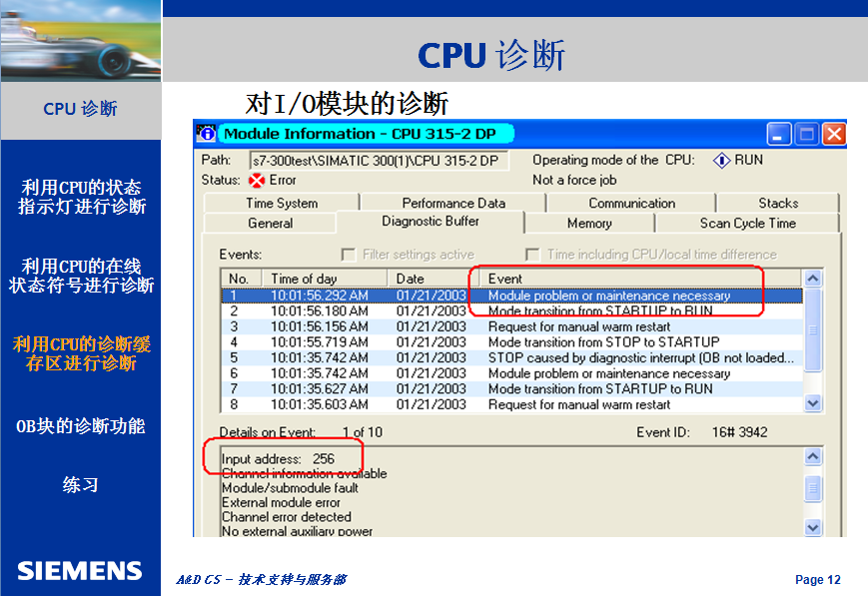Click the events list scroll down arrow
Viewport: 868px width, 596px height.
click(813, 403)
